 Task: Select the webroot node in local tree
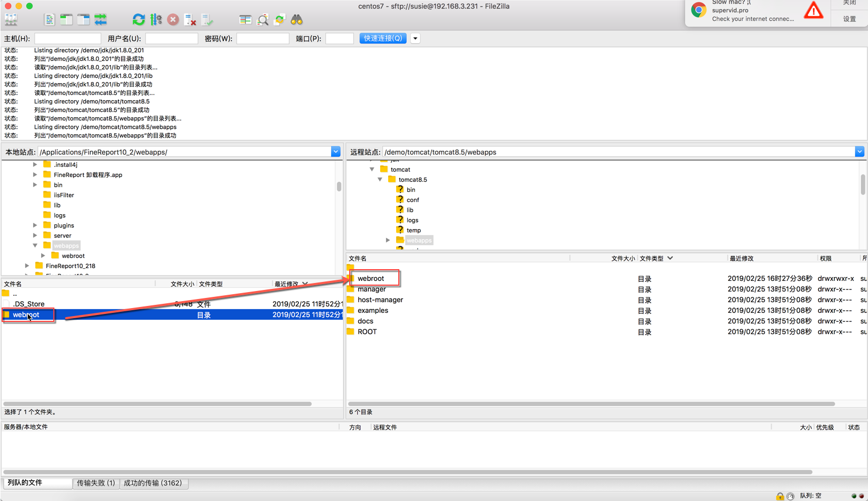(x=73, y=256)
